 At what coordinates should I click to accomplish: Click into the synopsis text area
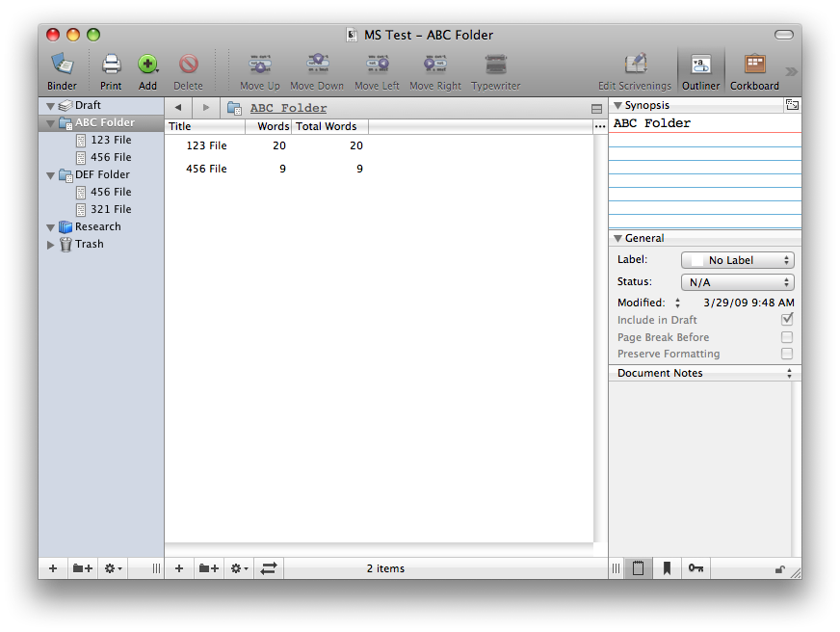tap(705, 181)
